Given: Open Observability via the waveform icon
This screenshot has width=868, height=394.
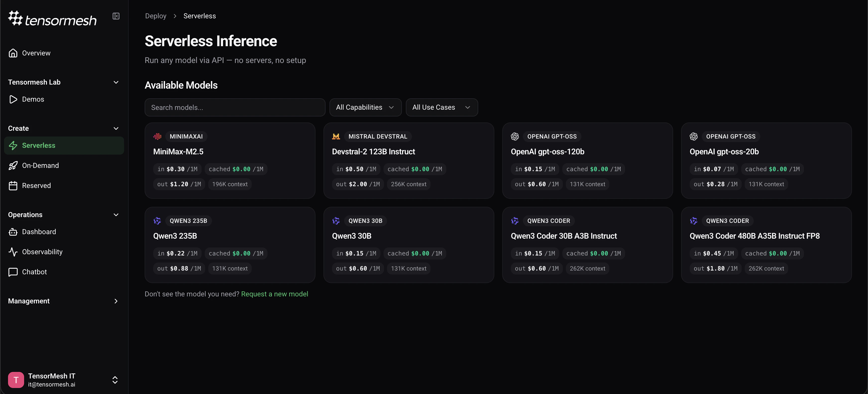Looking at the screenshot, I should (13, 251).
